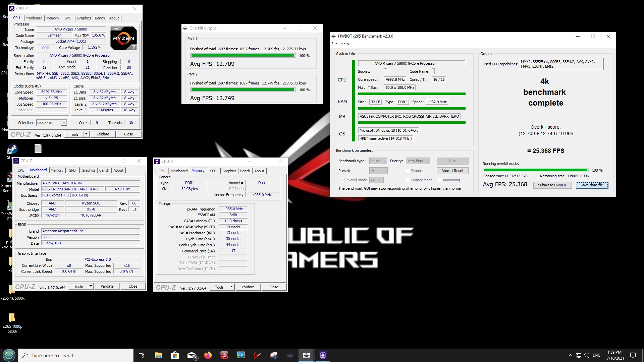Screen dimensions: 644x362
Task: Click the title icon of CPU-Z Memory window
Action: [157, 162]
